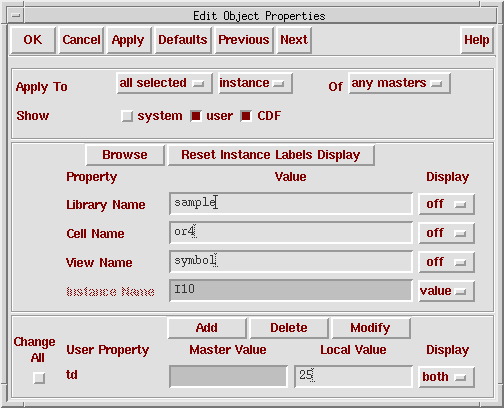The image size is (504, 408).
Task: Click the Instance Name field I10
Action: 291,290
